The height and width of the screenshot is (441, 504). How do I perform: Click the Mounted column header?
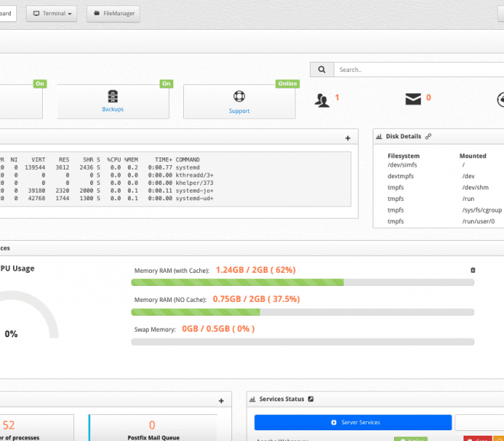coord(473,156)
